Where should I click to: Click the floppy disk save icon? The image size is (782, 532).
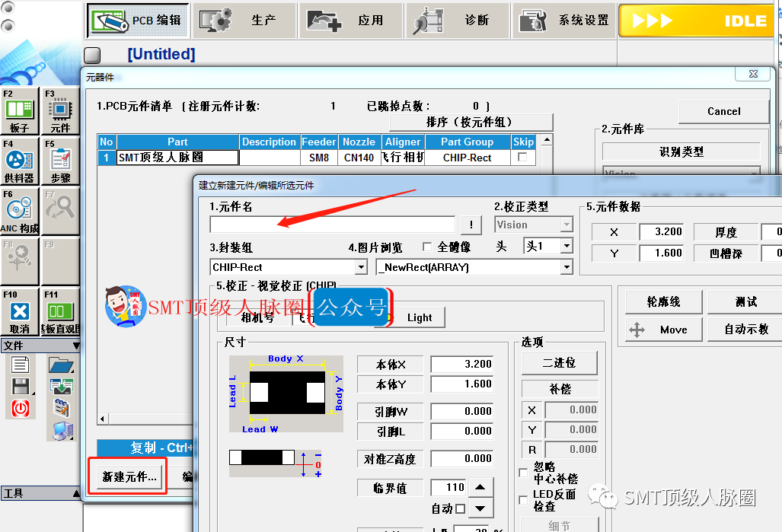(20, 387)
